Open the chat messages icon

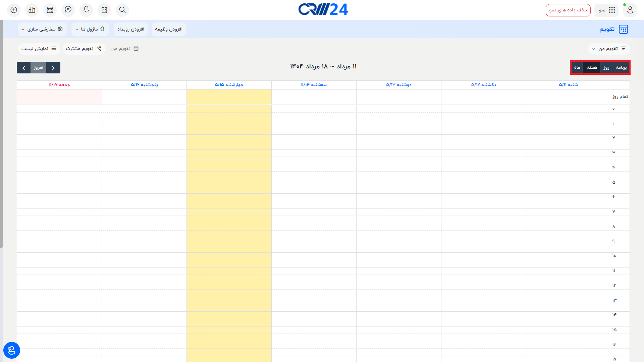(x=68, y=10)
